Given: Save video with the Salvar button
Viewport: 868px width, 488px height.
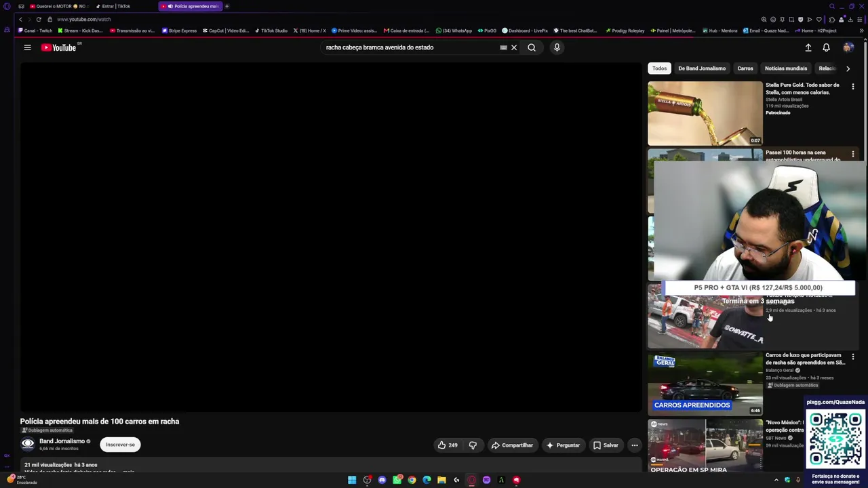Looking at the screenshot, I should 606,445.
